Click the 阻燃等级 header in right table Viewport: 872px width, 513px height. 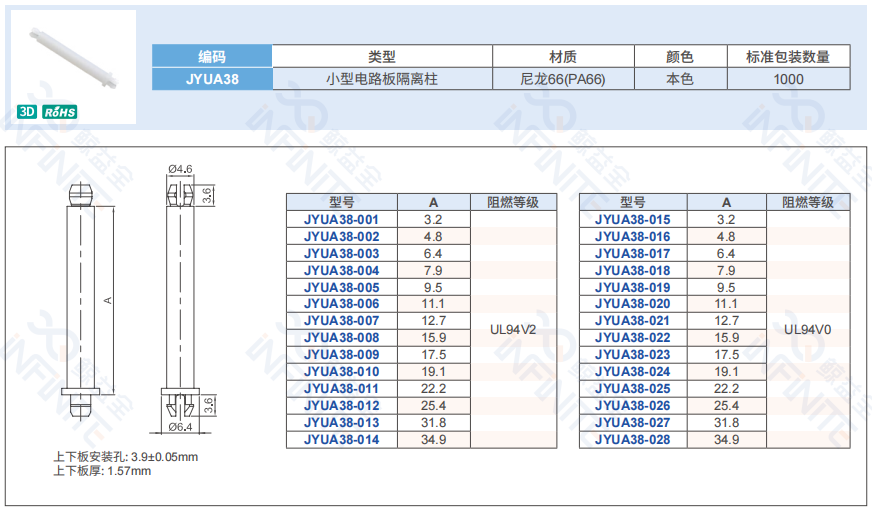808,202
